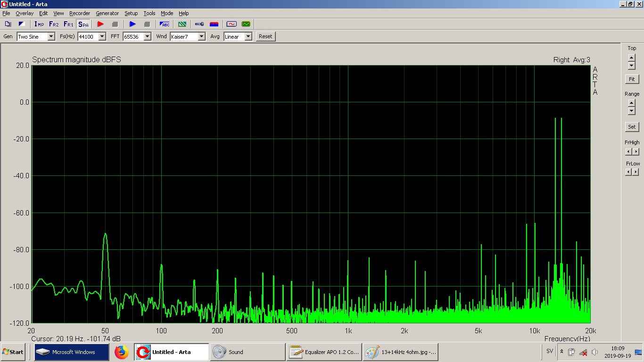644x362 pixels.
Task: Switch to FR1 single-channel frequency response mode
Action: tap(68, 24)
